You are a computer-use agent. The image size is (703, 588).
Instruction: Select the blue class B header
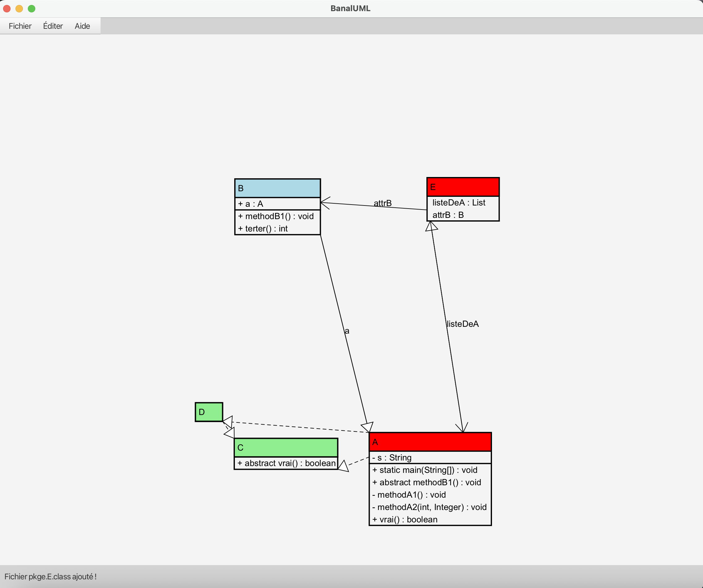pyautogui.click(x=277, y=188)
